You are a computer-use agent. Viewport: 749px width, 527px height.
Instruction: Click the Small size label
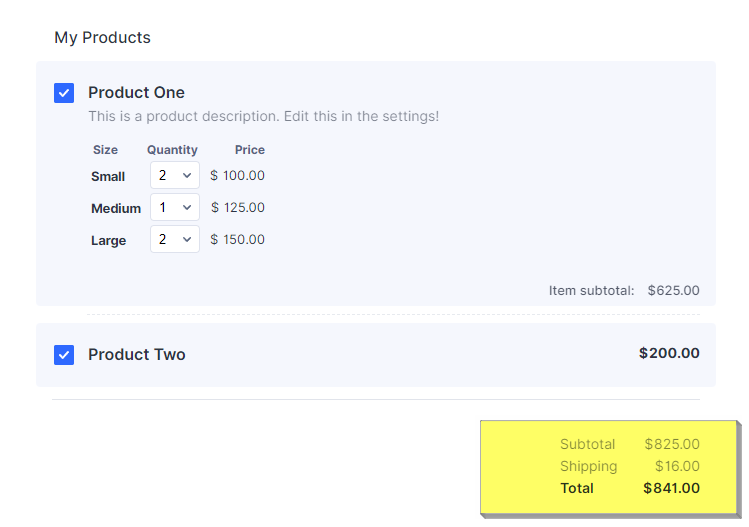click(108, 177)
